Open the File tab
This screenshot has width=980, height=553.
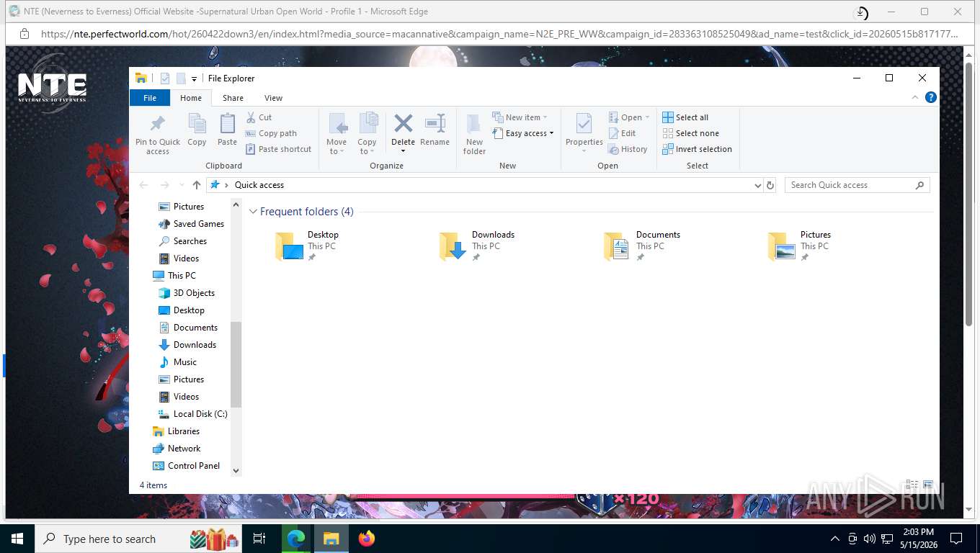tap(150, 98)
